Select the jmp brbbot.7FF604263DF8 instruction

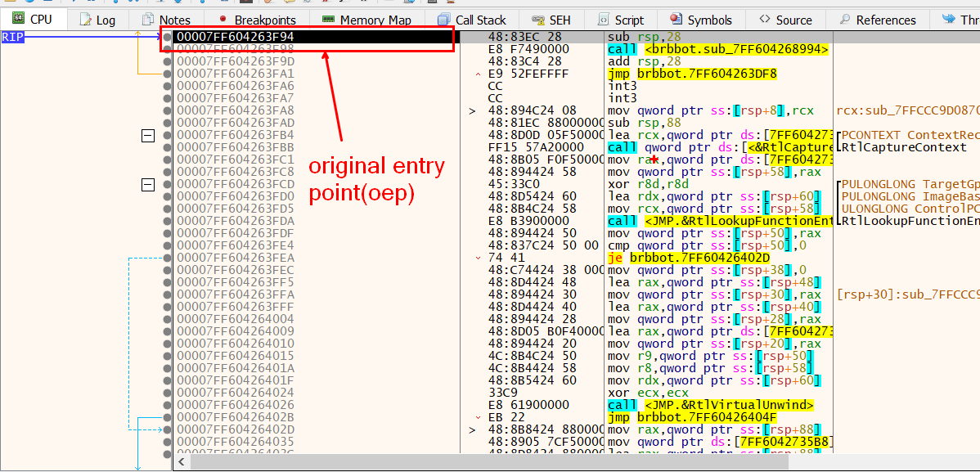692,74
